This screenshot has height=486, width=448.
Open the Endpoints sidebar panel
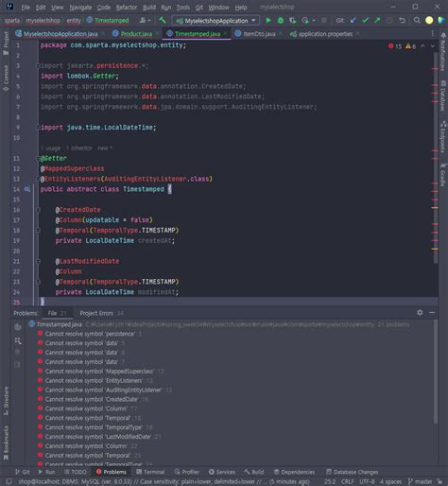[442, 136]
